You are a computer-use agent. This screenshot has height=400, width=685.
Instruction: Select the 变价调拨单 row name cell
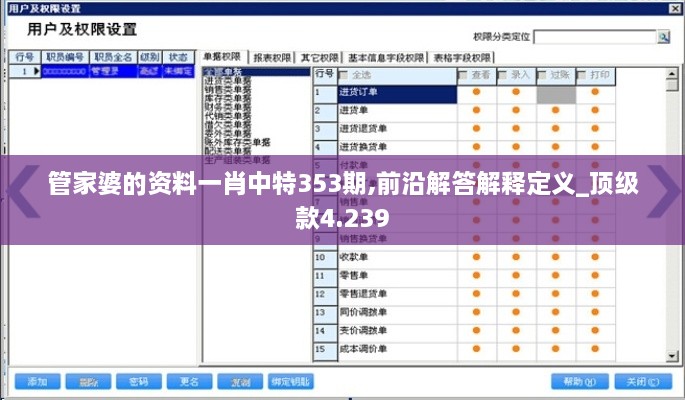click(397, 333)
